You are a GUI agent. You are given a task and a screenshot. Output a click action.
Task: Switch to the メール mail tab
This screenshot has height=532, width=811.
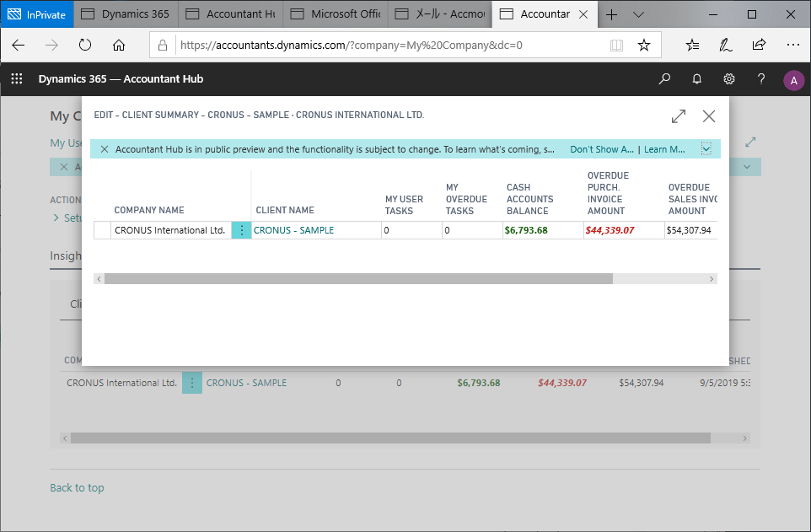440,14
